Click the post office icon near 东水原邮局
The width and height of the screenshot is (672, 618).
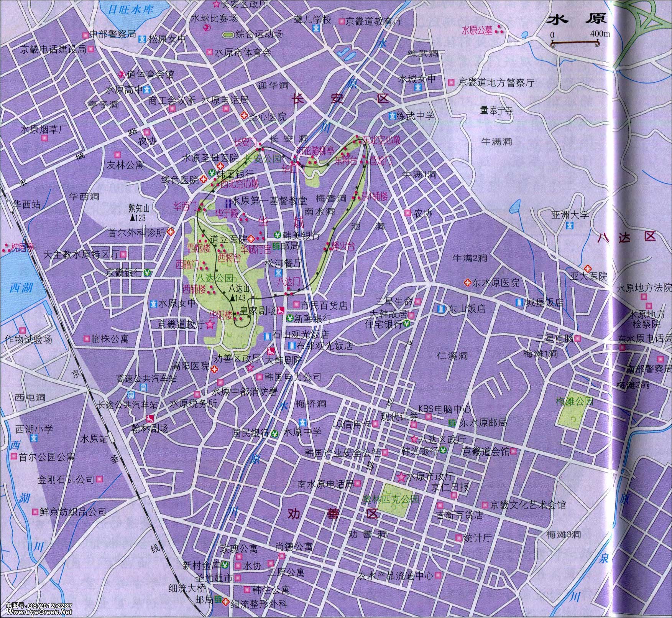[x=452, y=423]
